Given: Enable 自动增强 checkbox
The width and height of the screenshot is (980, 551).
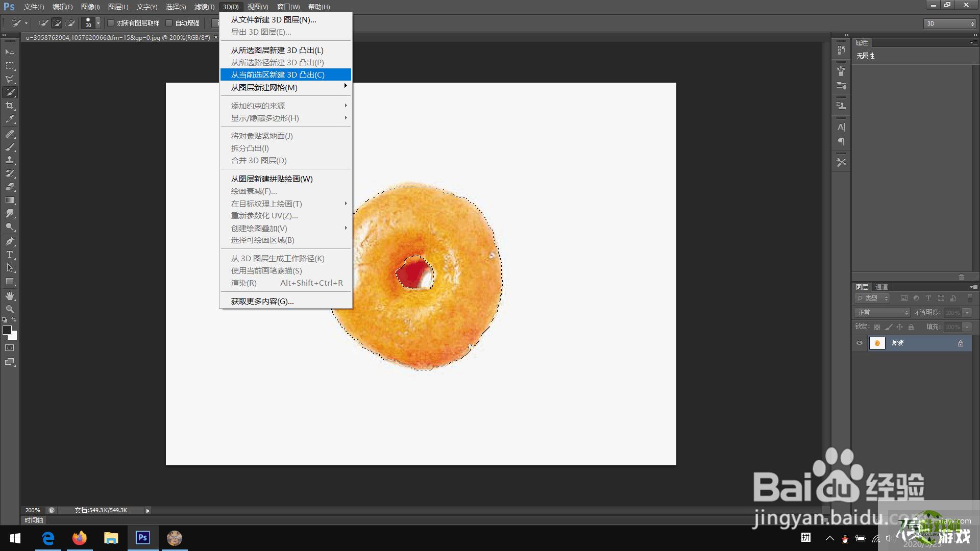Looking at the screenshot, I should (169, 23).
